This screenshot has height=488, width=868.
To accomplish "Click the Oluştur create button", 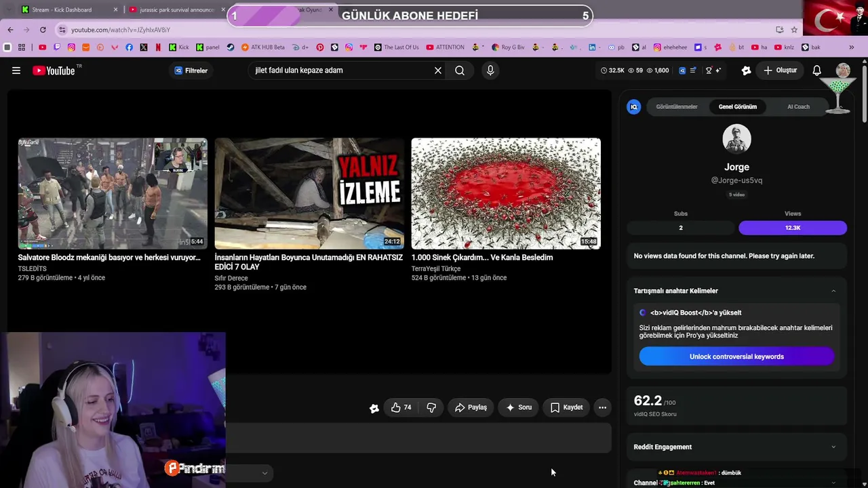I will (780, 70).
